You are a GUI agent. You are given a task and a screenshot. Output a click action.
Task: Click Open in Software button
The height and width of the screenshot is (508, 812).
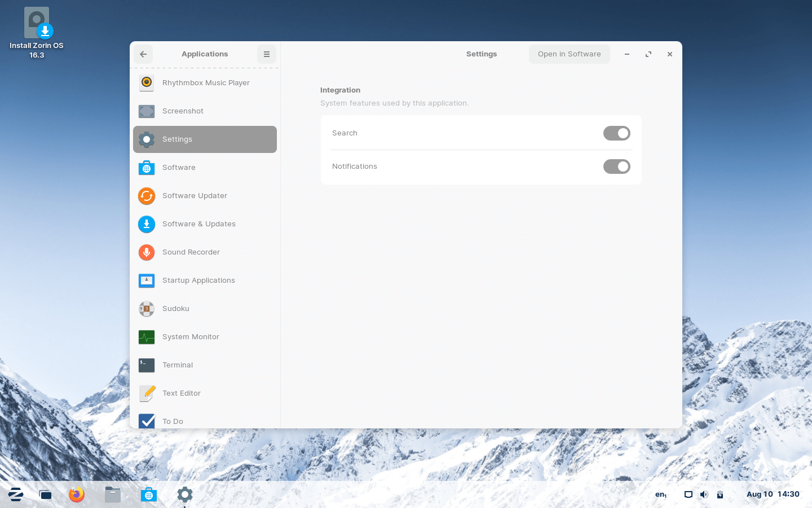[x=570, y=54]
